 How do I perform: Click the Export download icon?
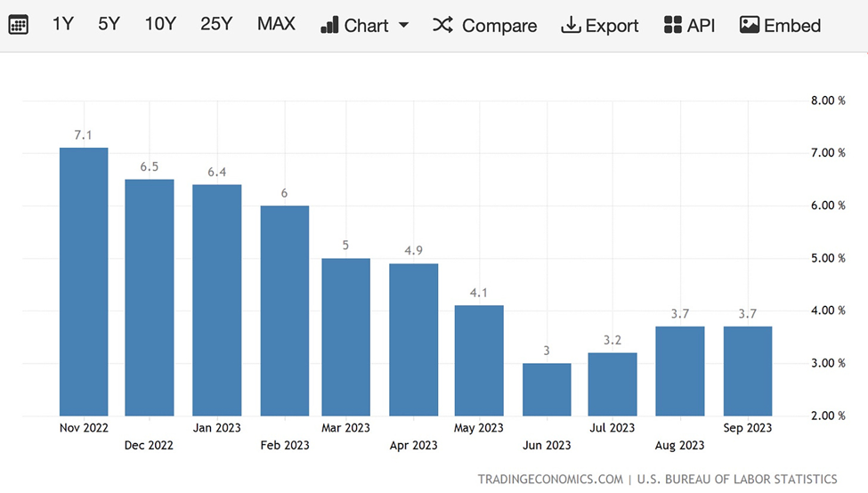(570, 25)
